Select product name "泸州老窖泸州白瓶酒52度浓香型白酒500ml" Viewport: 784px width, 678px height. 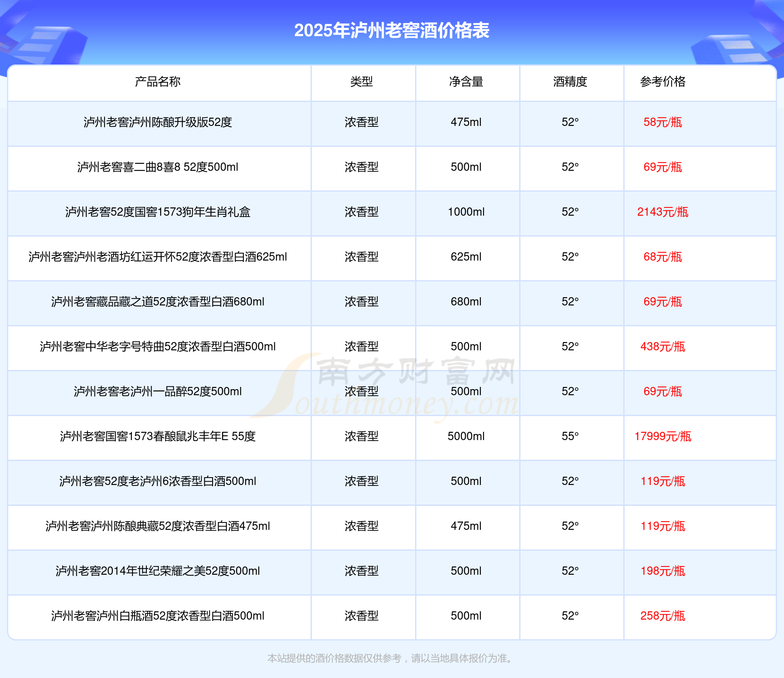158,616
